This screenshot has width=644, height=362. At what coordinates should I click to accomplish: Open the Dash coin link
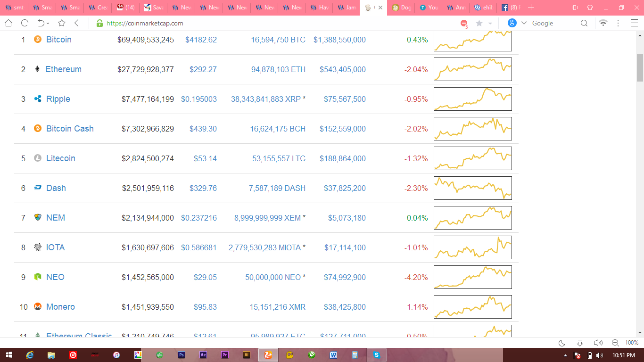click(x=56, y=188)
